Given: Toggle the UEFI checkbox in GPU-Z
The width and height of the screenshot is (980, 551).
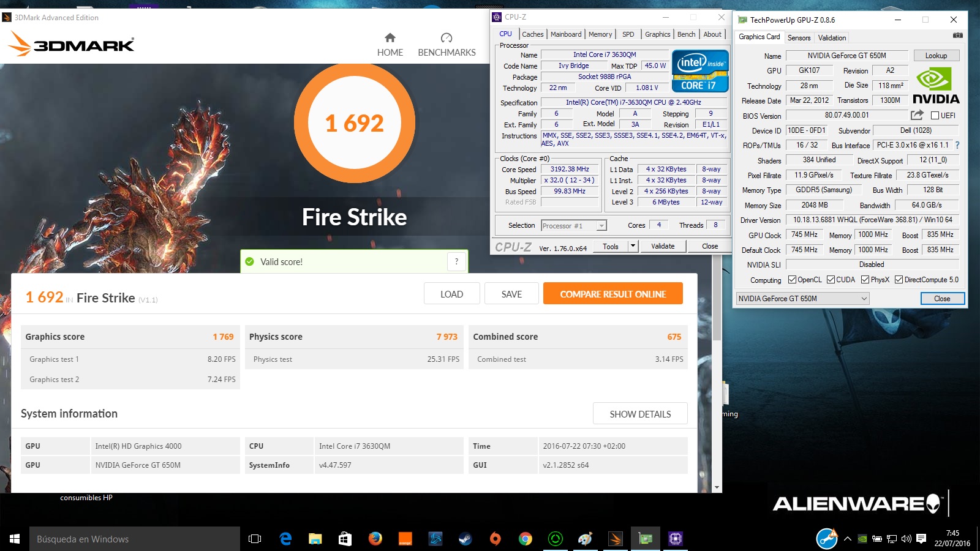Looking at the screenshot, I should pos(935,115).
